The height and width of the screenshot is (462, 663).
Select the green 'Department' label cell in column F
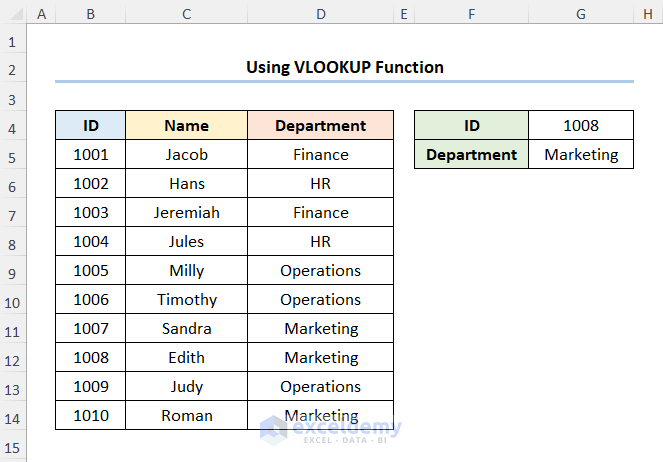click(472, 155)
